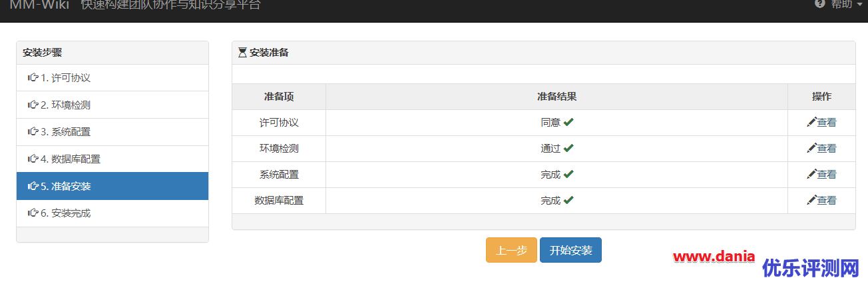Click the 开始安装 button
Image resolution: width=868 pixels, height=286 pixels.
(x=570, y=250)
